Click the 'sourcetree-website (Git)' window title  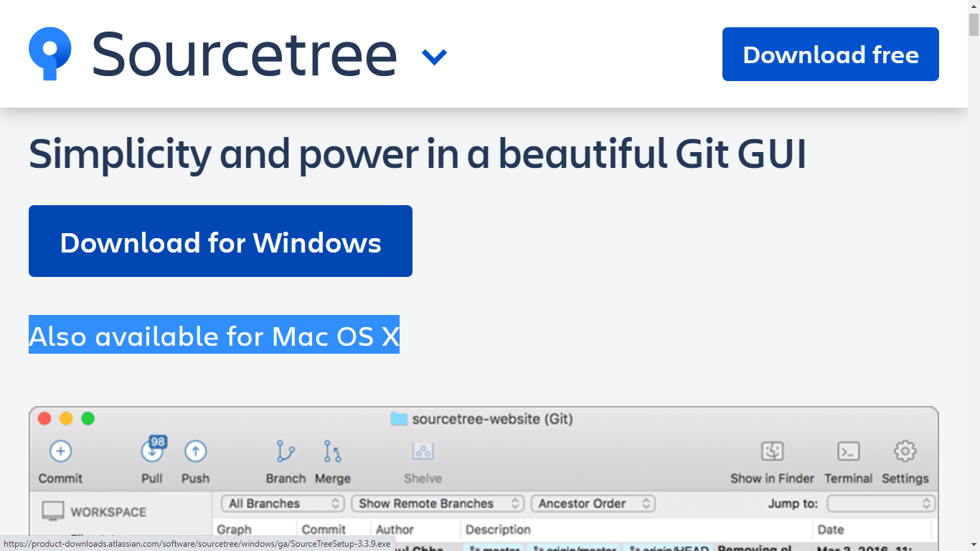(492, 419)
